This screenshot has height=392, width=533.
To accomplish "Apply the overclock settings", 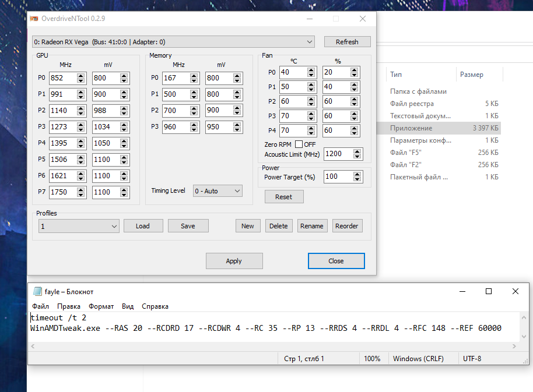I will tap(234, 261).
